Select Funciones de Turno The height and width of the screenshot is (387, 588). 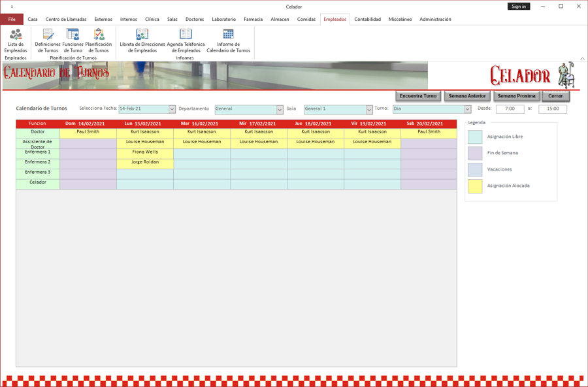(72, 42)
